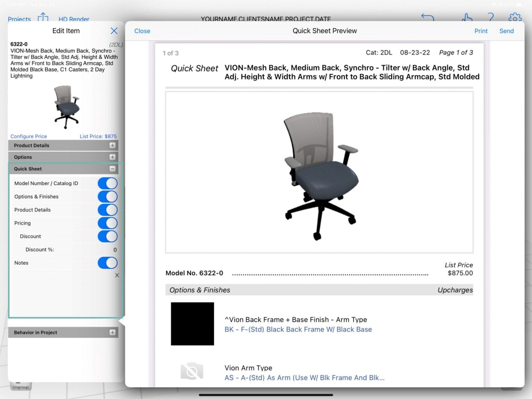Click Print in Quick Sheet Preview
The image size is (532, 399).
(x=481, y=31)
